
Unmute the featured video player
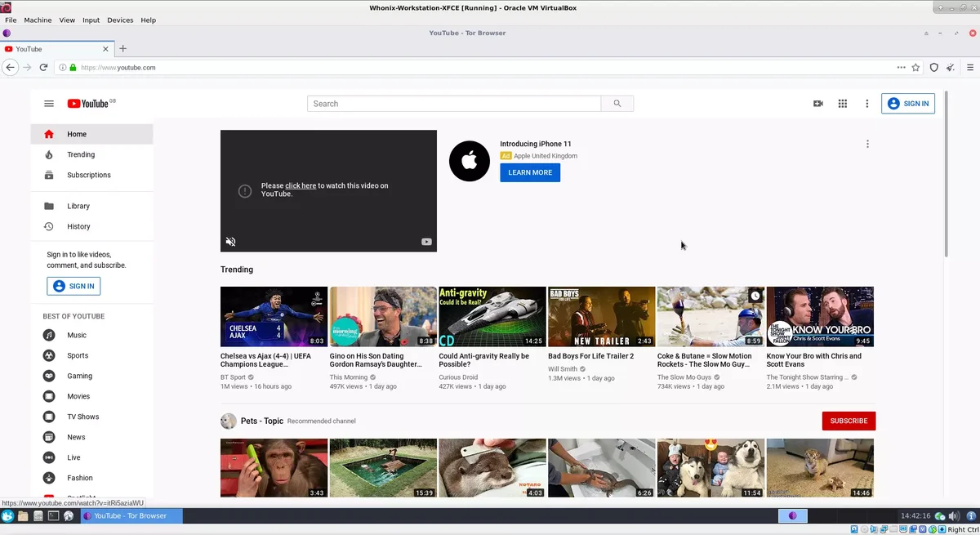pyautogui.click(x=230, y=241)
